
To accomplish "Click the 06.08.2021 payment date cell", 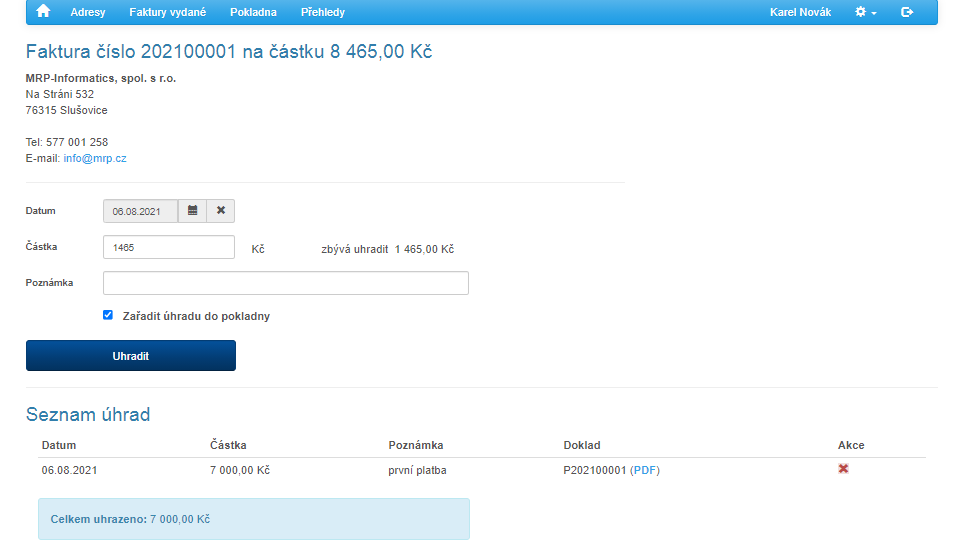I will pyautogui.click(x=69, y=470).
